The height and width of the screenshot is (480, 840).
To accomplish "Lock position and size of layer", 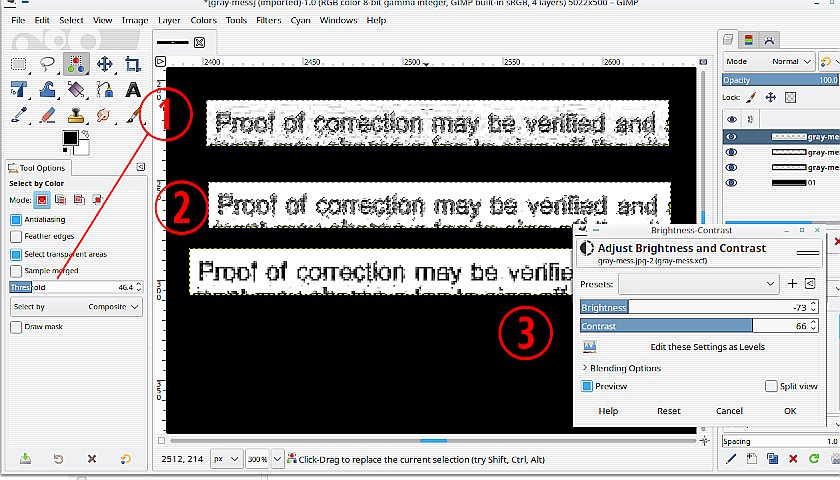I will (x=770, y=97).
